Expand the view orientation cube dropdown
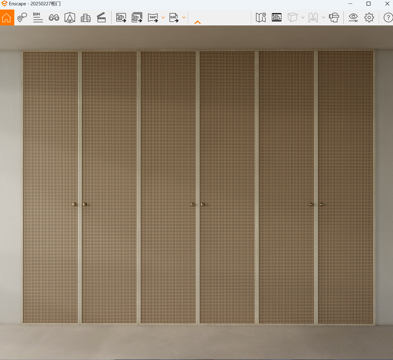The height and width of the screenshot is (360, 393). pyautogui.click(x=303, y=17)
